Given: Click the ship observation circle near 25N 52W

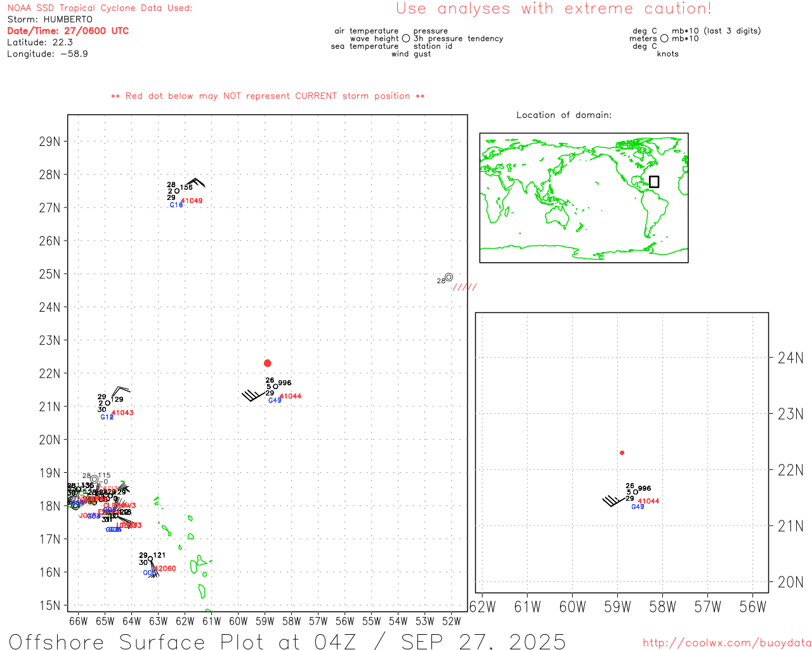Looking at the screenshot, I should [x=449, y=277].
